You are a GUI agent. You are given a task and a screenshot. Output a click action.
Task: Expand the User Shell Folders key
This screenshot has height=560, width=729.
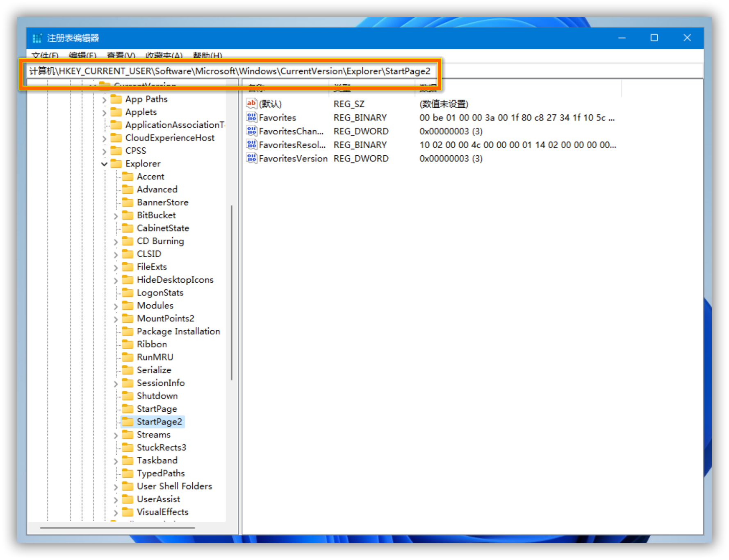pyautogui.click(x=116, y=486)
